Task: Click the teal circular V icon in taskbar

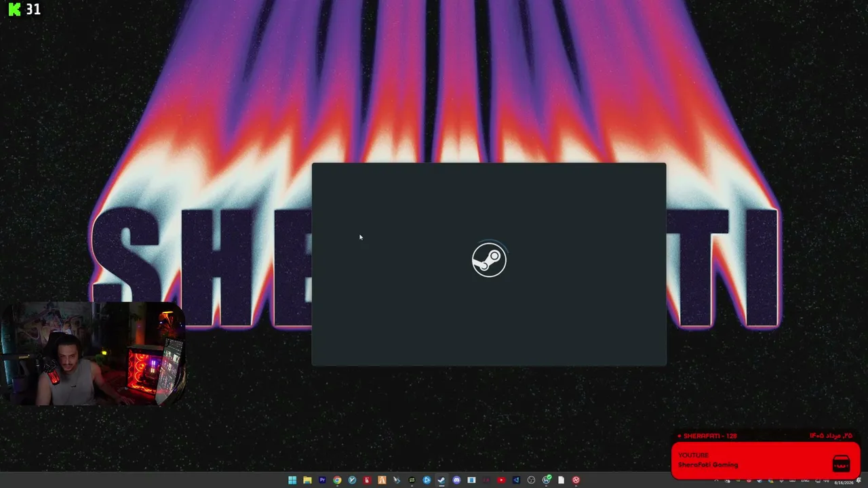Action: click(352, 480)
